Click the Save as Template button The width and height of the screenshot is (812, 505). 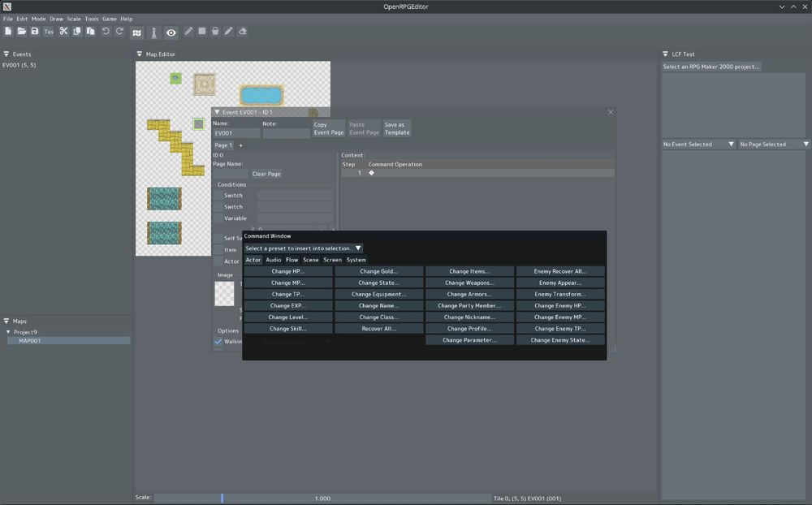(x=397, y=128)
